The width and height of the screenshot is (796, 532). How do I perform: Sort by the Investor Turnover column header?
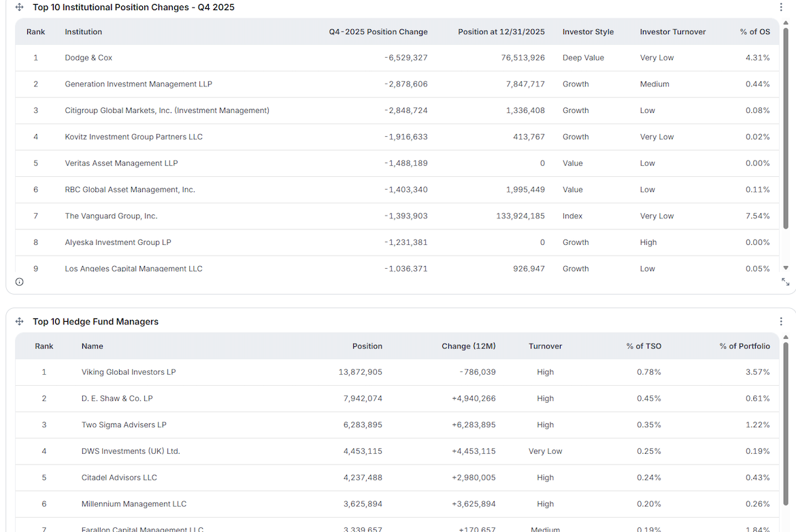click(673, 31)
